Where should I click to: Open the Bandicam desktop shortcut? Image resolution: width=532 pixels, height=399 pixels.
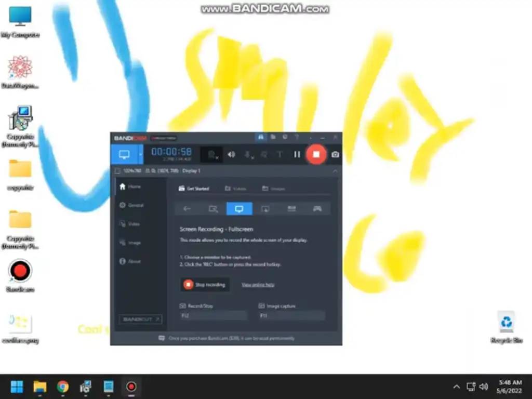coord(20,275)
